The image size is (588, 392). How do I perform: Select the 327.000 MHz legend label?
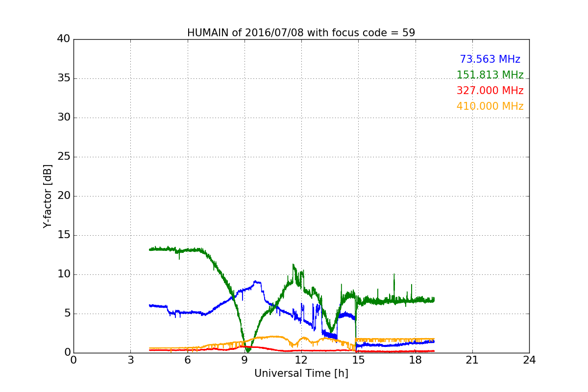point(490,91)
